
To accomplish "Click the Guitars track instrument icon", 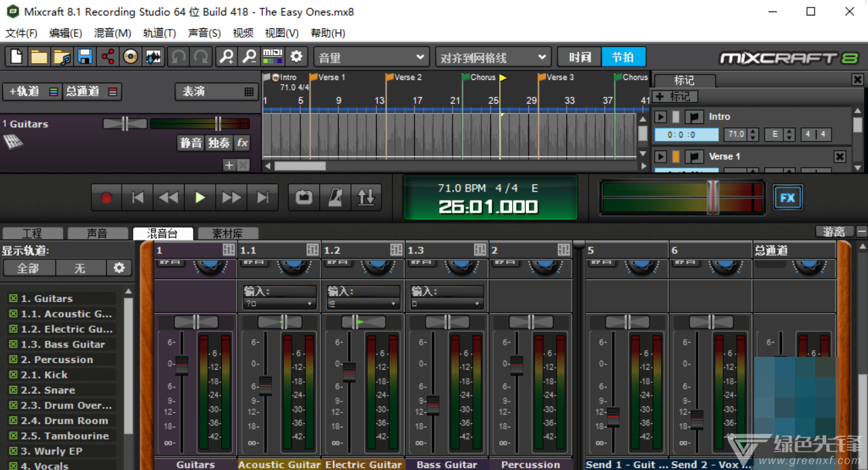I will pyautogui.click(x=12, y=142).
